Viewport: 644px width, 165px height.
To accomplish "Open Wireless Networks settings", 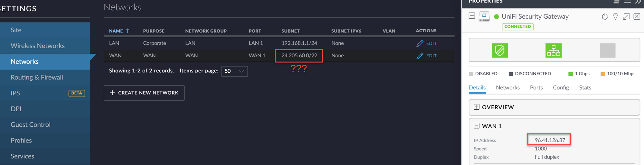I will coord(38,46).
